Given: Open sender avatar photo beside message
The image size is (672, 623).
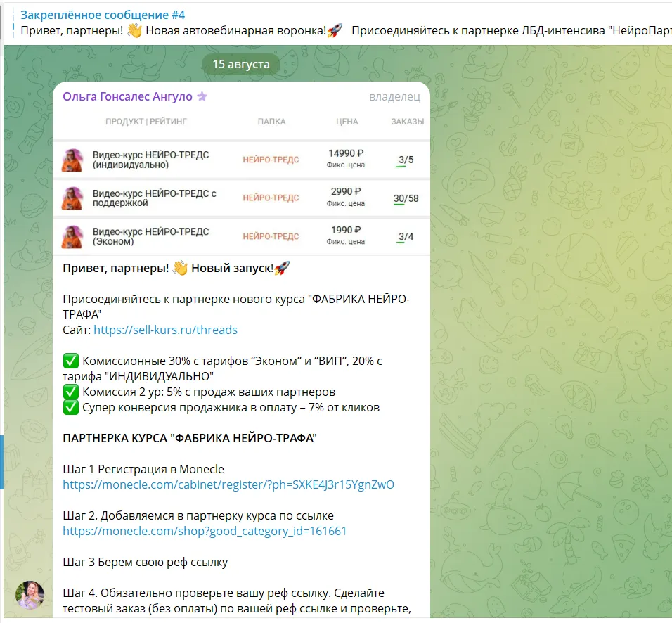Looking at the screenshot, I should (30, 595).
